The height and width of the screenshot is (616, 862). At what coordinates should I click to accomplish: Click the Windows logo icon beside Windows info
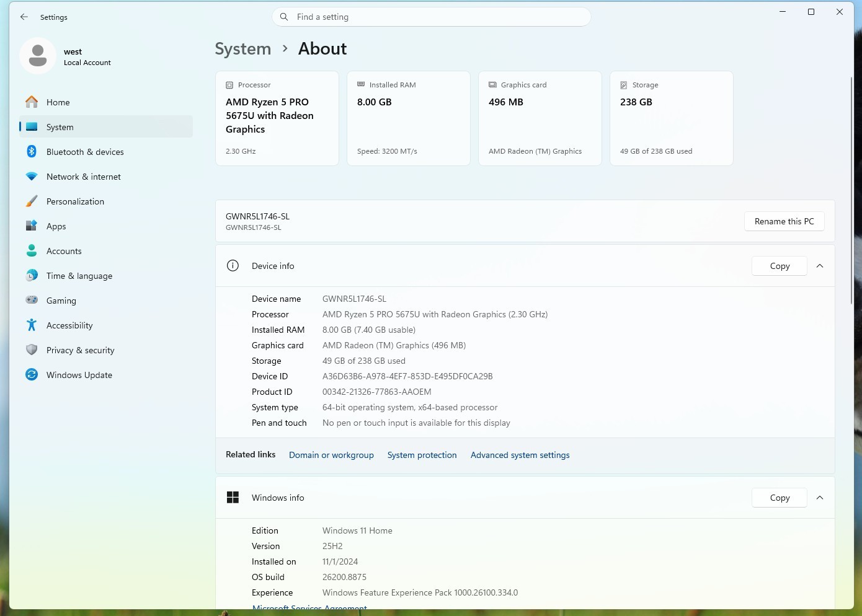click(x=233, y=498)
